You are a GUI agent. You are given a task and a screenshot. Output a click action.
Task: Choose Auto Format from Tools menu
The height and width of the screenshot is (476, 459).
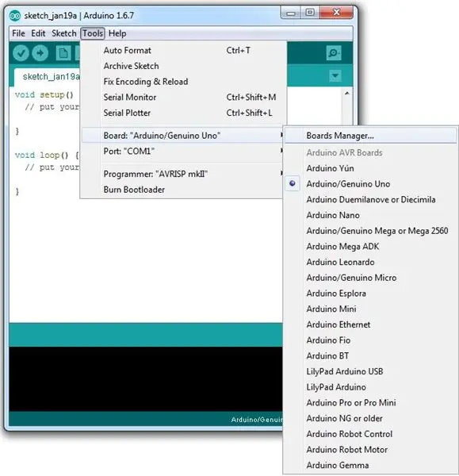pyautogui.click(x=182, y=51)
